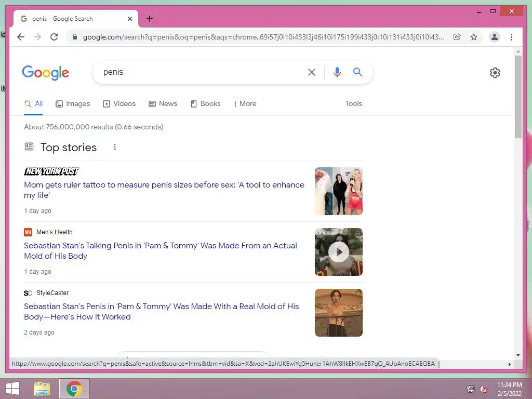Go to Google home via the logo
The image size is (532, 399).
pos(46,73)
